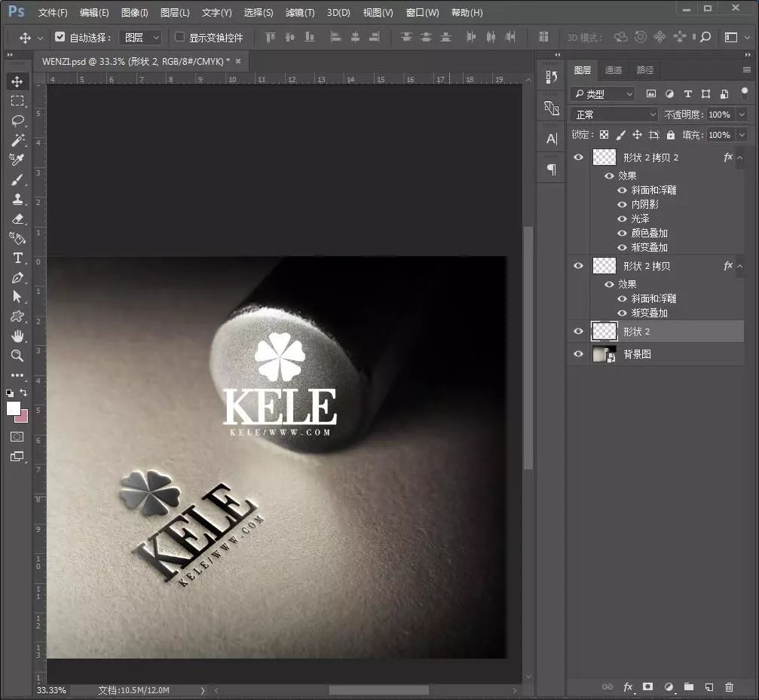Create a new layer with the new-layer icon

point(709,686)
